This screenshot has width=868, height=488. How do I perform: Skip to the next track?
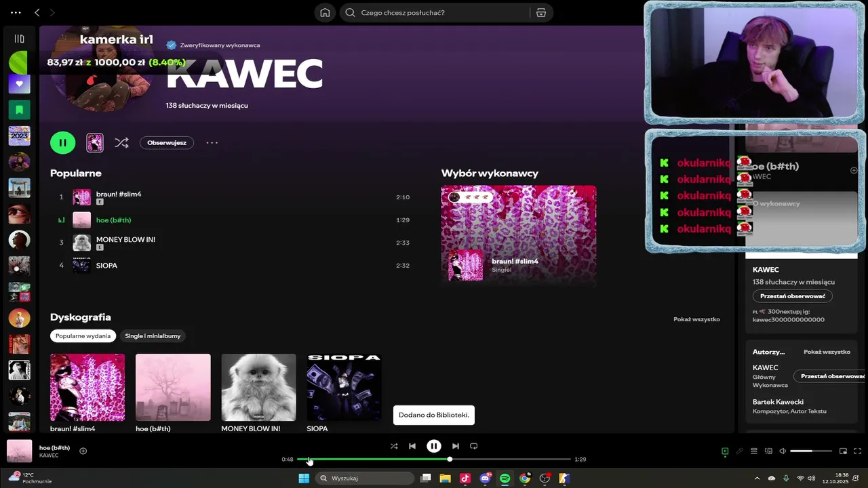pyautogui.click(x=456, y=446)
